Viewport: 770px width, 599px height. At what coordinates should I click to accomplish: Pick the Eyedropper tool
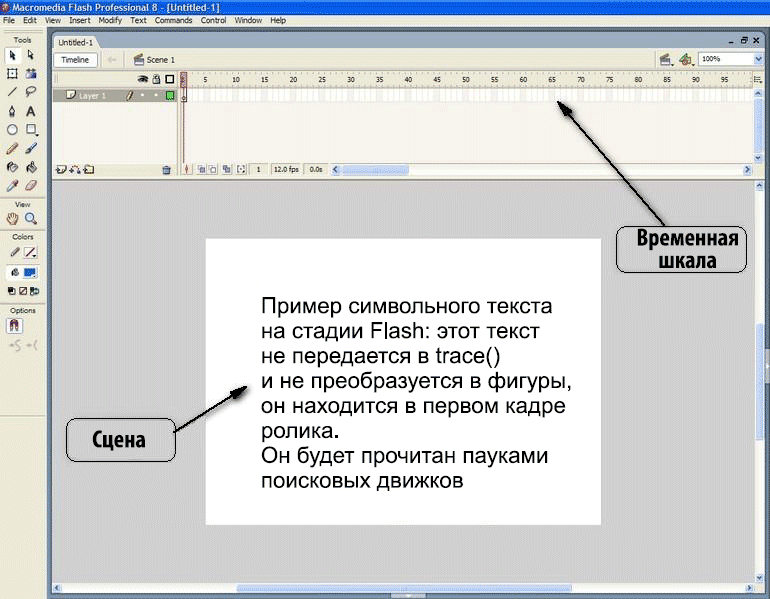tap(13, 185)
